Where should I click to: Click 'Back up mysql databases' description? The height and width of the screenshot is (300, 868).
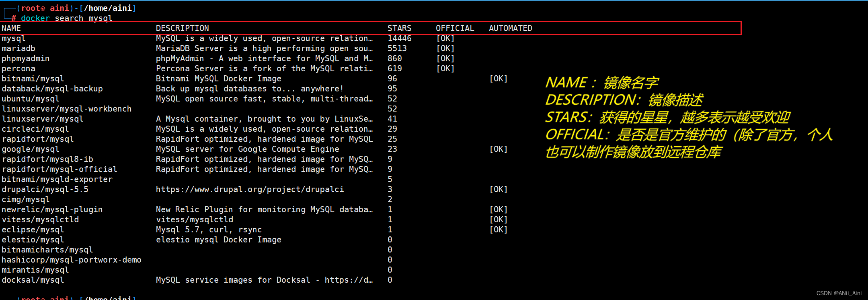click(x=250, y=89)
